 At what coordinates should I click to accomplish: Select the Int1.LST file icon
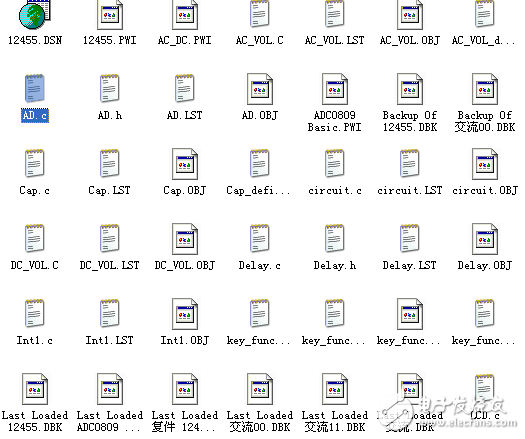pyautogui.click(x=109, y=313)
